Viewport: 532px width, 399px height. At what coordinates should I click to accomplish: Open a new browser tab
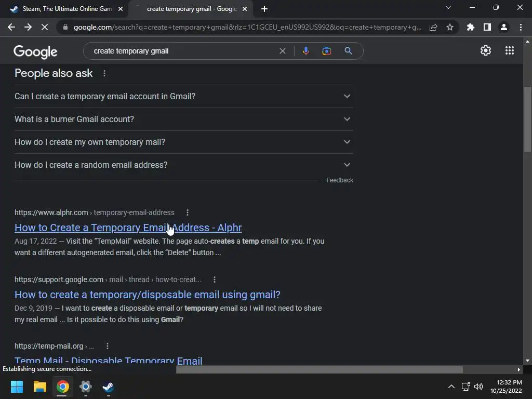tap(264, 9)
